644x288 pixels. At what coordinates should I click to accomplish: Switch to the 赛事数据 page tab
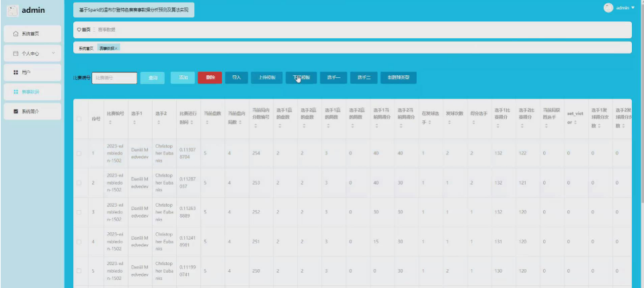(x=108, y=48)
